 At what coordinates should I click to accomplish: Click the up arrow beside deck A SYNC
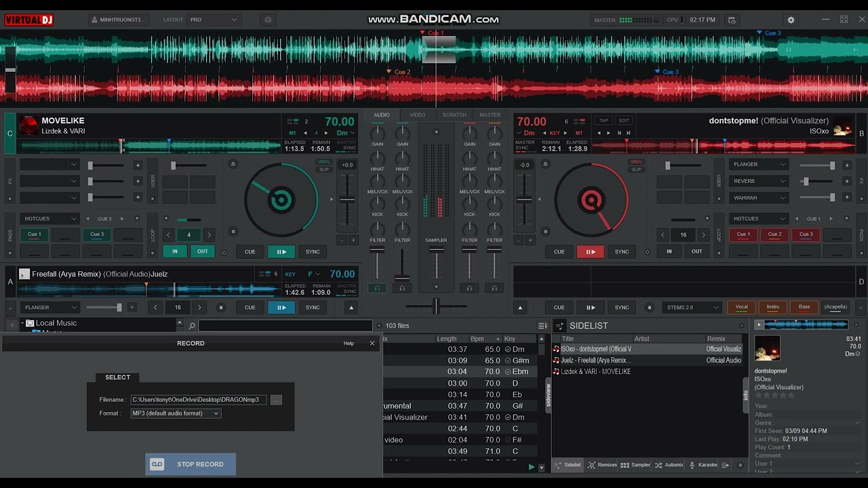coord(351,308)
